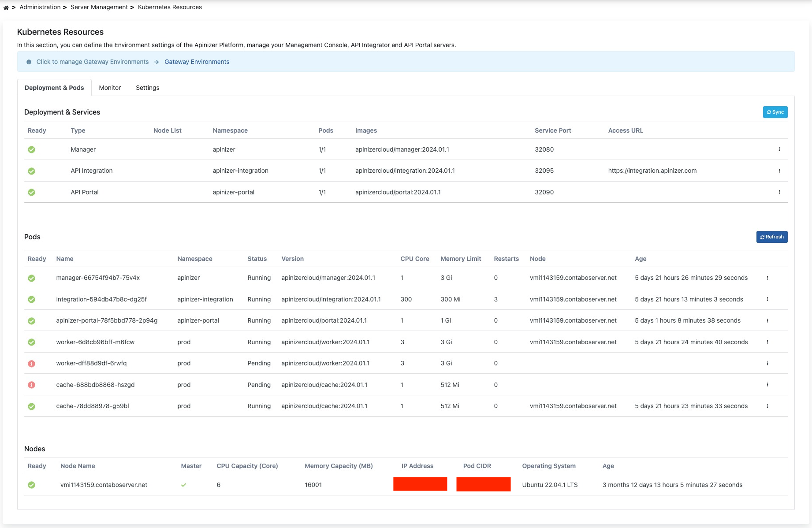Image resolution: width=812 pixels, height=528 pixels.
Task: Open the actions menu for cache-78dd88978-g59bl pod
Action: (x=768, y=406)
